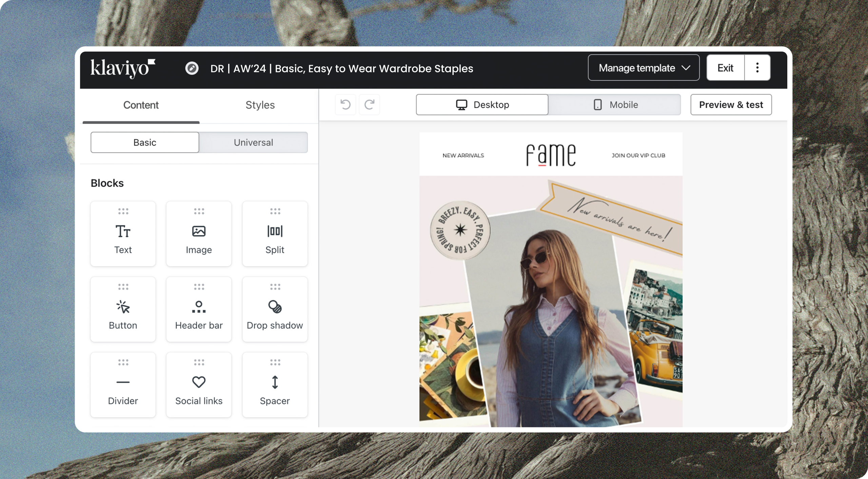Open the three-dot more options menu

(x=757, y=68)
